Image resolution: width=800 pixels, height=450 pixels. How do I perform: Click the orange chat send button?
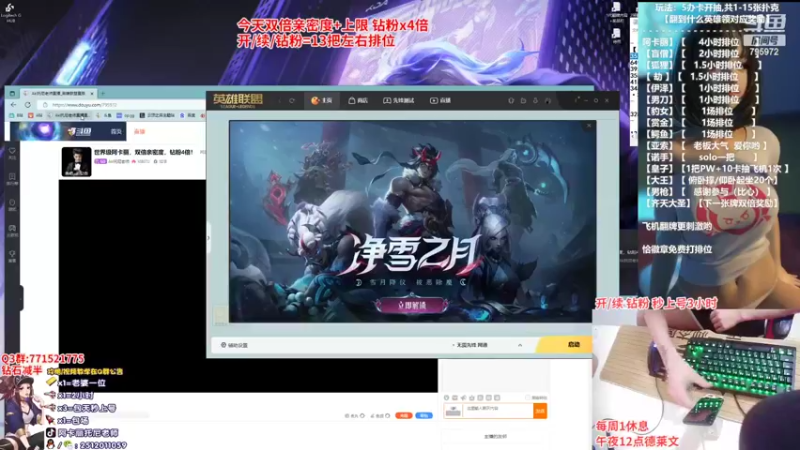(x=540, y=411)
